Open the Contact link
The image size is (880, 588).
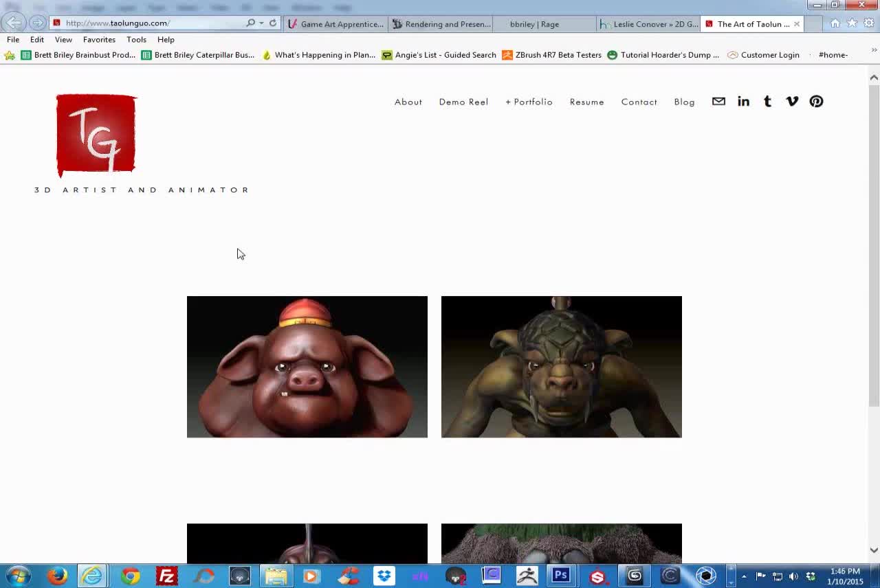click(639, 102)
